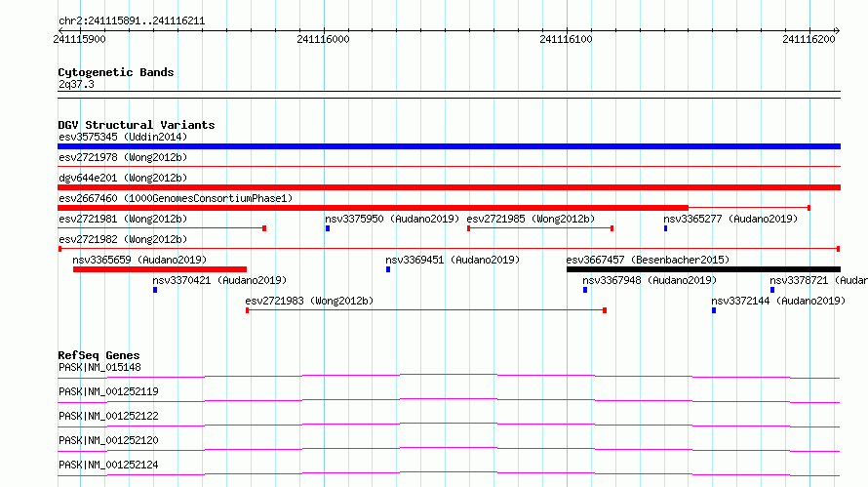Click the nsv3375950 (Audano2019) blue marker
This screenshot has width=868, height=487.
(x=328, y=228)
